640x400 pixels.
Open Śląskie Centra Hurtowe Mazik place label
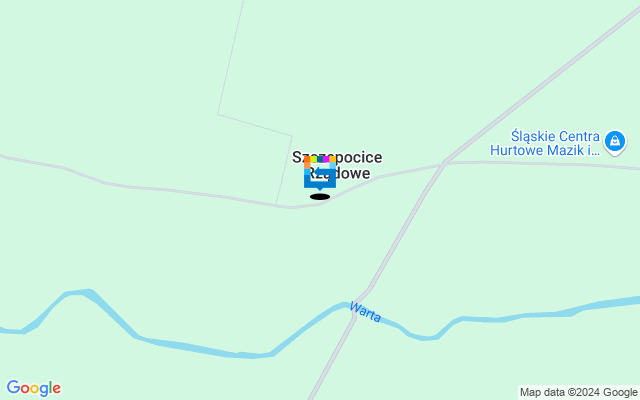545,143
